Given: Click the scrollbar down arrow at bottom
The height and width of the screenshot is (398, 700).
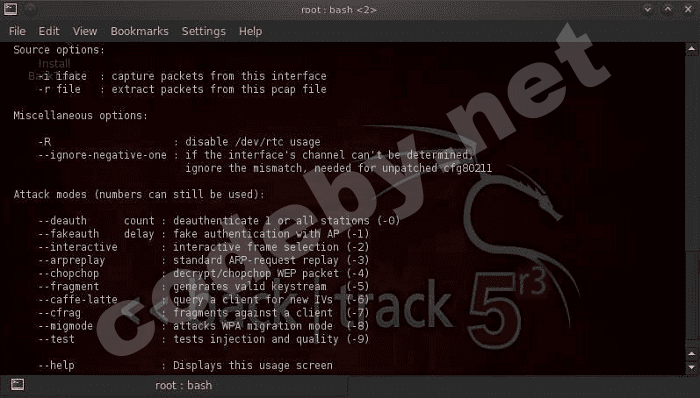Looking at the screenshot, I should (692, 368).
